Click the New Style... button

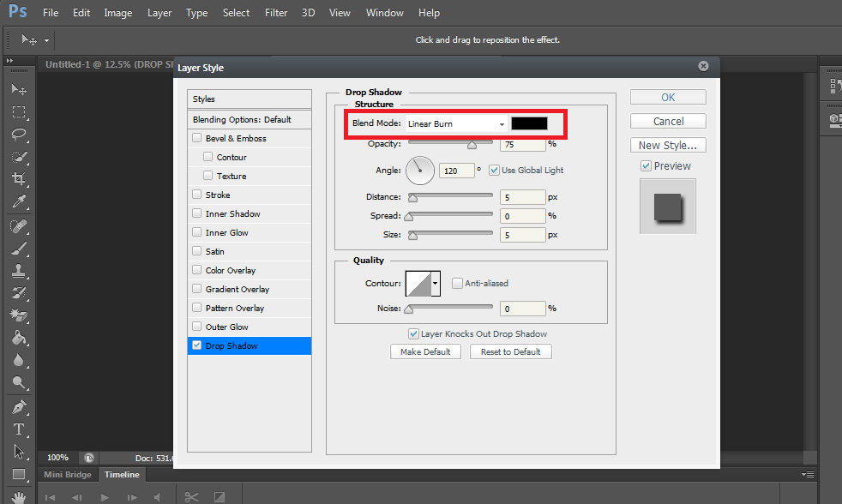(x=668, y=146)
